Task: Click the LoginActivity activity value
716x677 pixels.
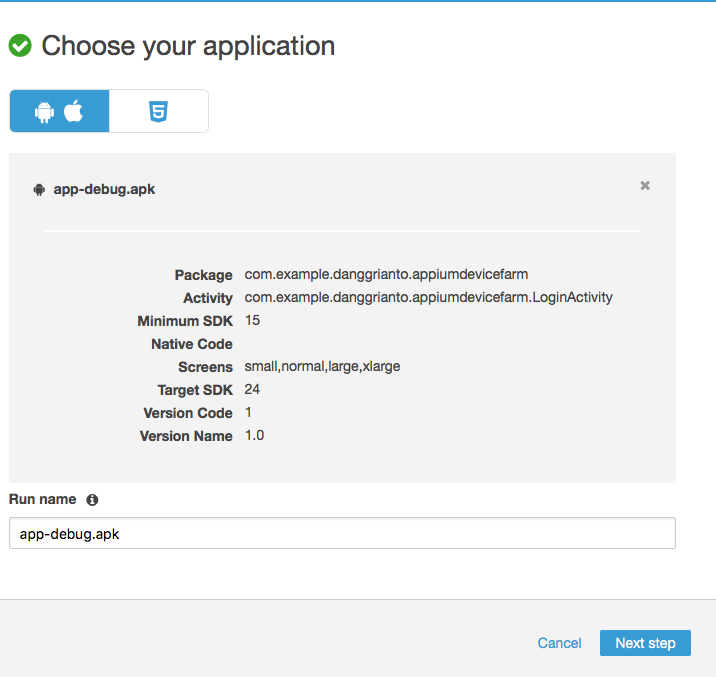Action: click(428, 297)
